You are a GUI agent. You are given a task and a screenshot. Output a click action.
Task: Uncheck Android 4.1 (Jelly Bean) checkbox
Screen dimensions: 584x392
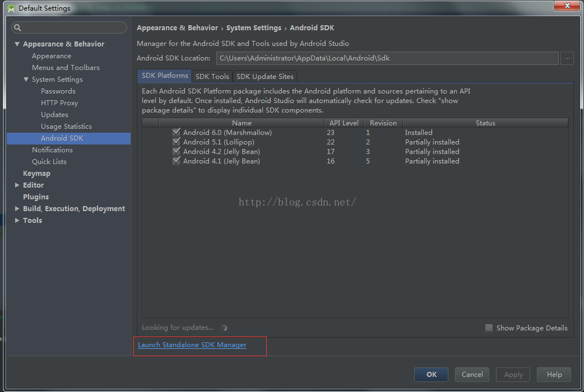(x=177, y=161)
